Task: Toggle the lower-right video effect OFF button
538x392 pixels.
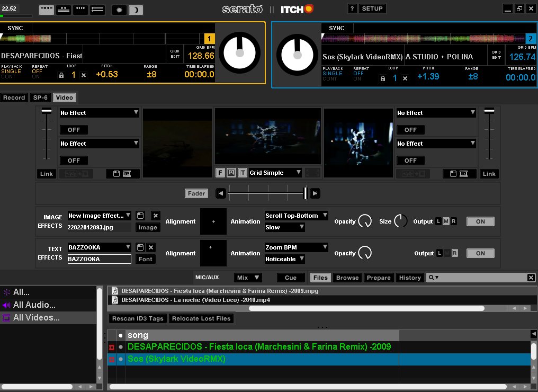Action: click(x=410, y=161)
